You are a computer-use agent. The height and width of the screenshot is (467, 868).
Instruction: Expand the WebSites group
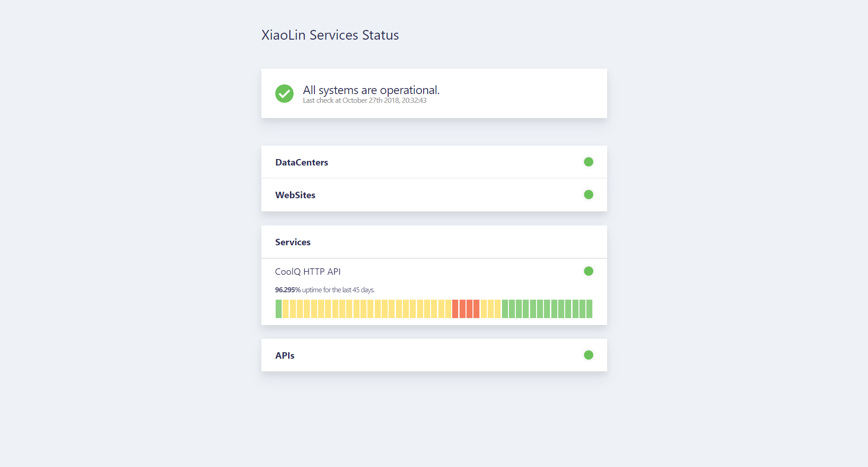pyautogui.click(x=295, y=195)
